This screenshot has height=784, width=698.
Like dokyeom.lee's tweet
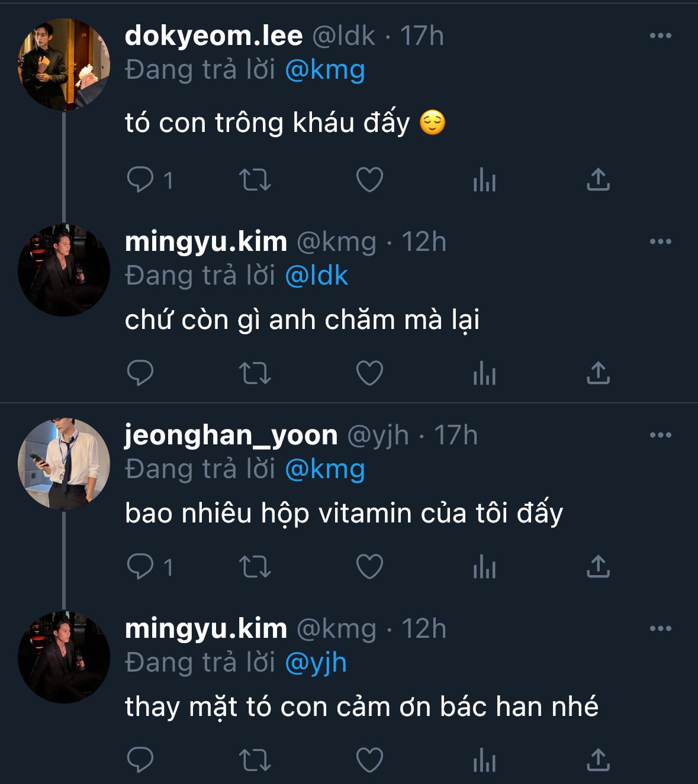click(x=369, y=180)
